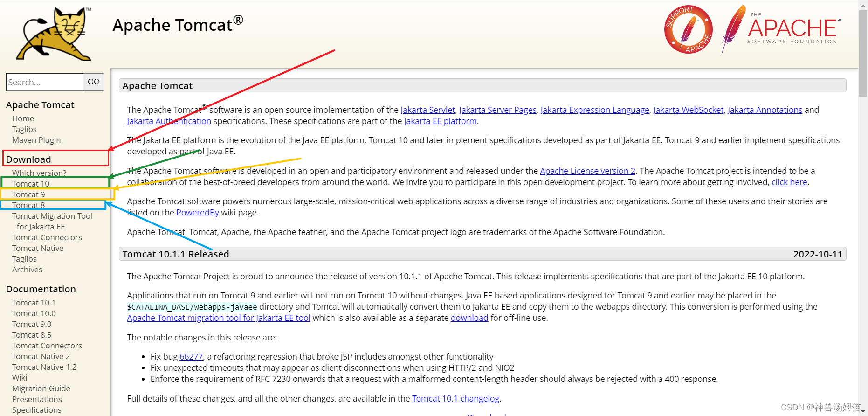Open the Taglibs link under Apache Tomcat

[x=24, y=129]
